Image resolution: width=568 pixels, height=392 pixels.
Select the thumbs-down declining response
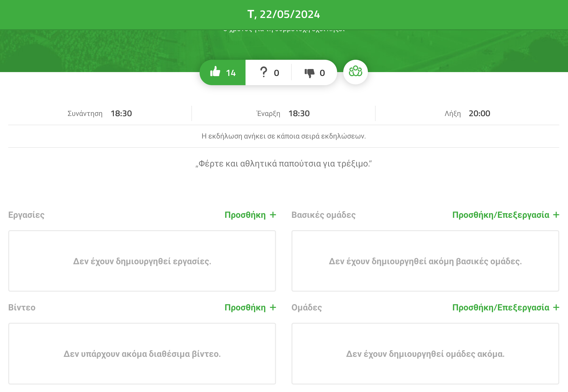[x=315, y=73]
